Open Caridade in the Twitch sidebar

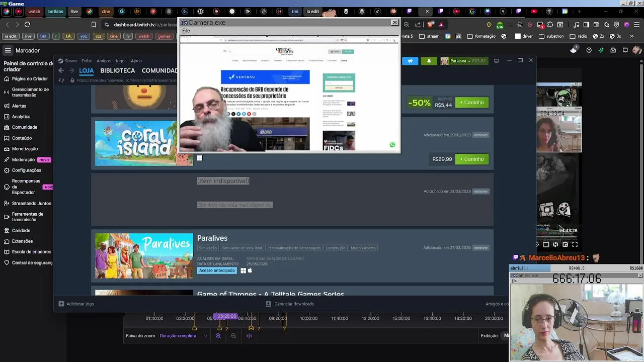click(x=17, y=231)
